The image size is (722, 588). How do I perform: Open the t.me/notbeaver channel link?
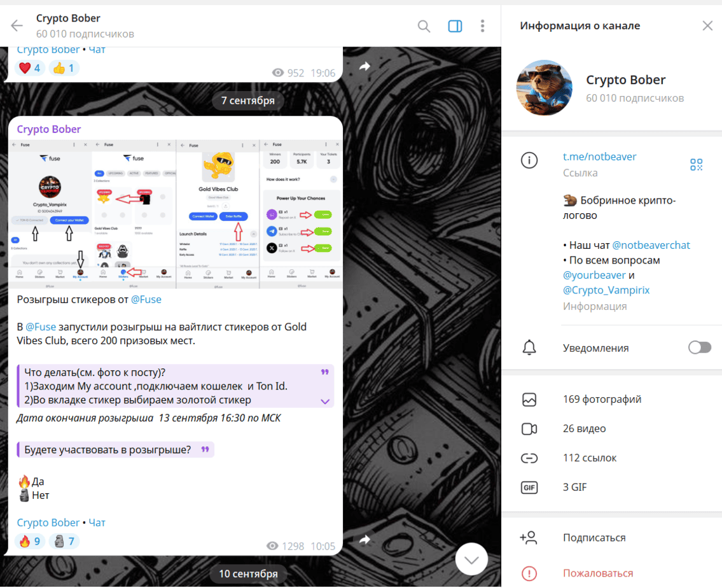point(599,157)
